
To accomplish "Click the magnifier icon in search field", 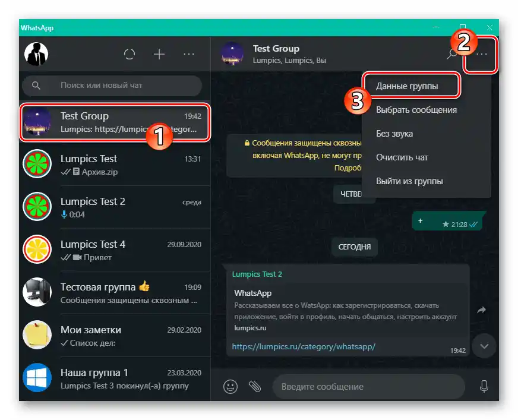I will (36, 86).
